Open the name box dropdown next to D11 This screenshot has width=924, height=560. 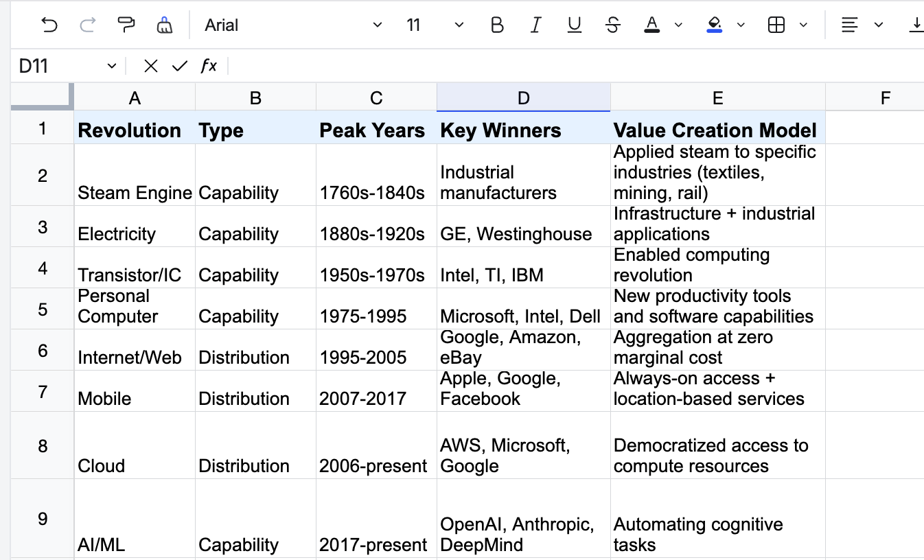coord(112,66)
